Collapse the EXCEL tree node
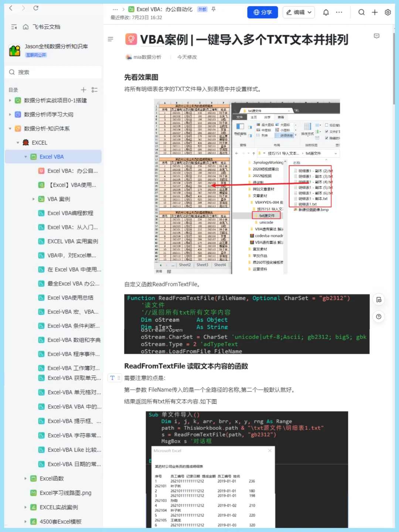Viewport: 399px width, 532px height. click(18, 142)
